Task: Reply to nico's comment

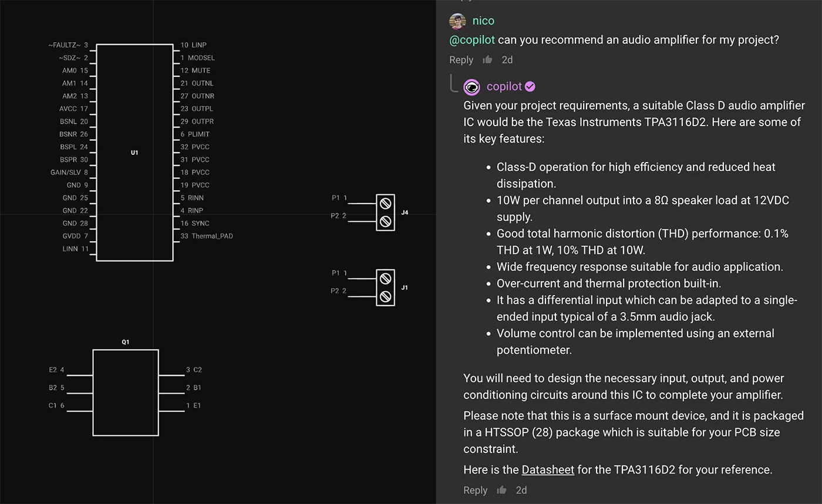Action: pos(461,60)
